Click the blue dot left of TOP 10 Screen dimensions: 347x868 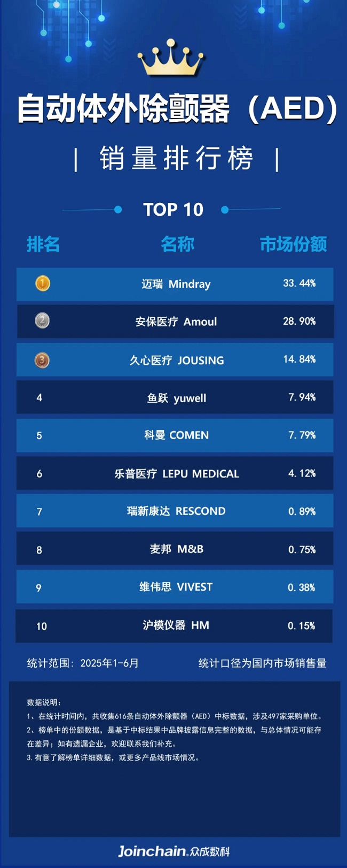118,210
